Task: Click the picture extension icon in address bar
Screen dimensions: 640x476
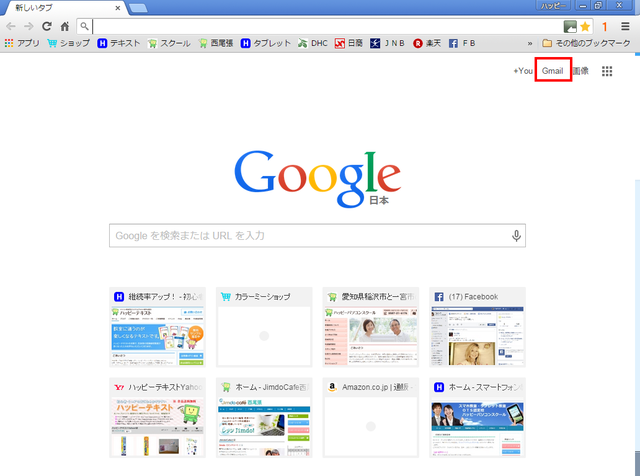Action: click(x=570, y=27)
